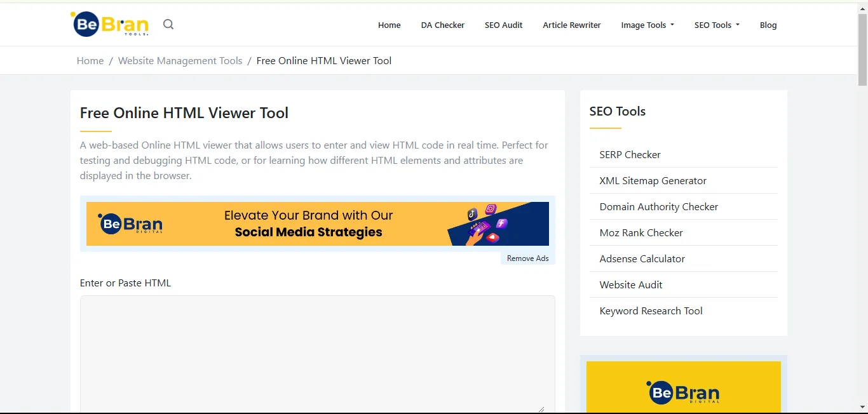Click inside the Enter or Paste HTML textarea
The image size is (868, 414).
tap(317, 354)
